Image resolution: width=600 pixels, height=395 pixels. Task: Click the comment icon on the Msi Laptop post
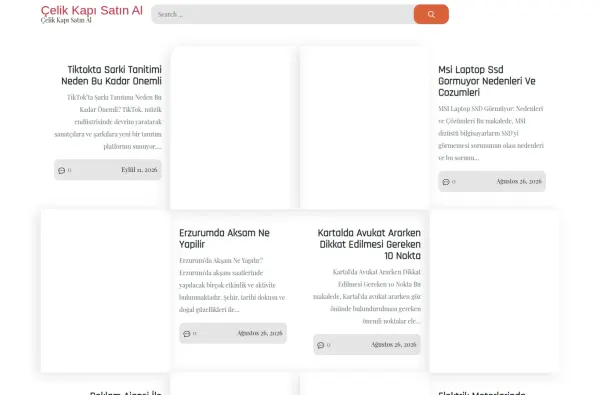446,182
